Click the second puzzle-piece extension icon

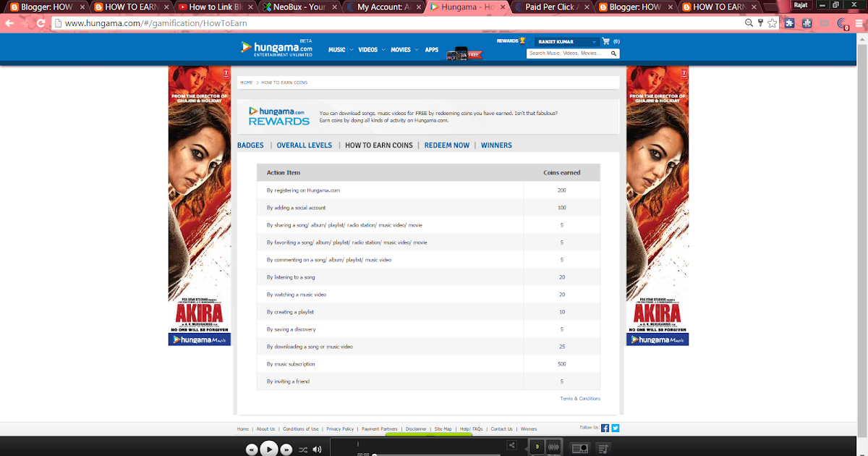[x=807, y=23]
